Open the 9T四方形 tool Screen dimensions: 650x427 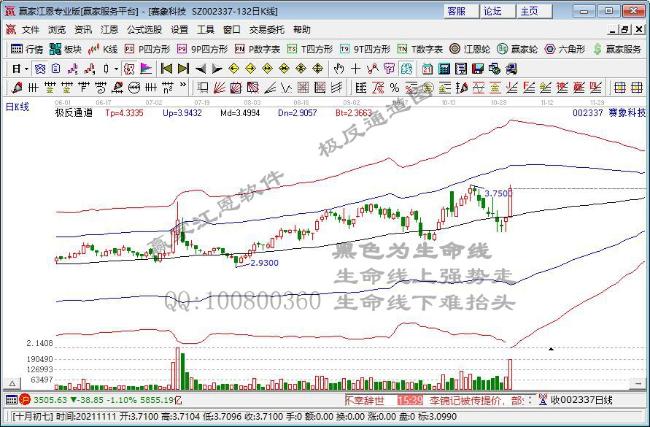(x=365, y=49)
